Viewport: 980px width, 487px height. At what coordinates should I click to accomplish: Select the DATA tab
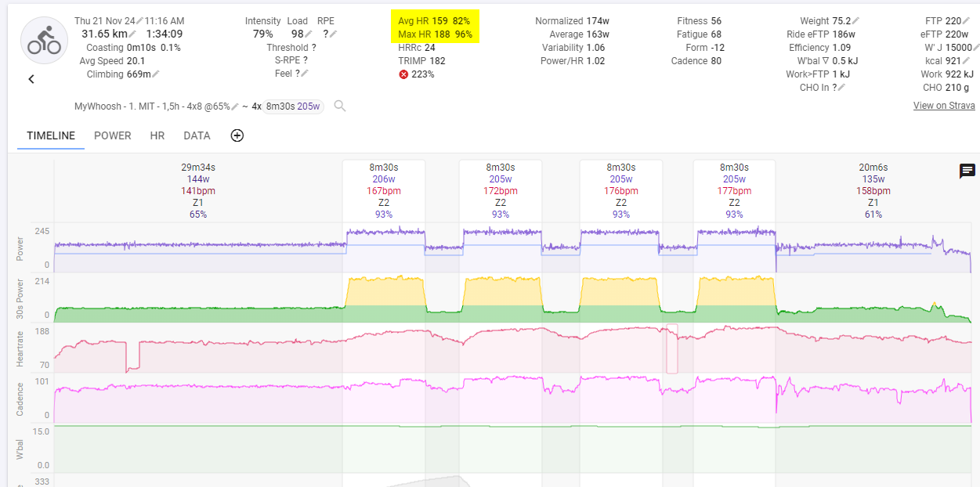[197, 135]
